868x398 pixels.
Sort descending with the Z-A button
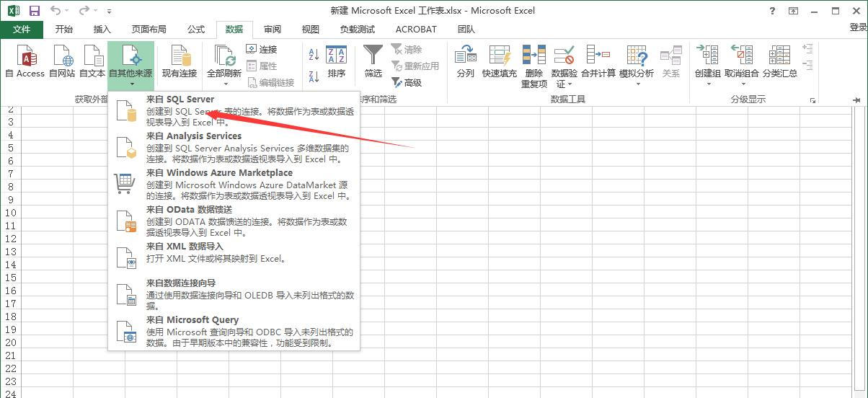tap(314, 76)
